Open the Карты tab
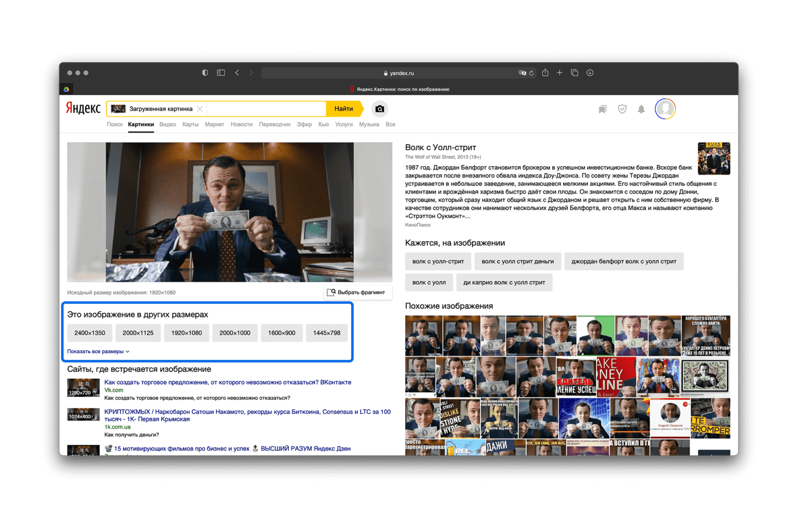Screen dimensions: 798x532 pos(190,124)
